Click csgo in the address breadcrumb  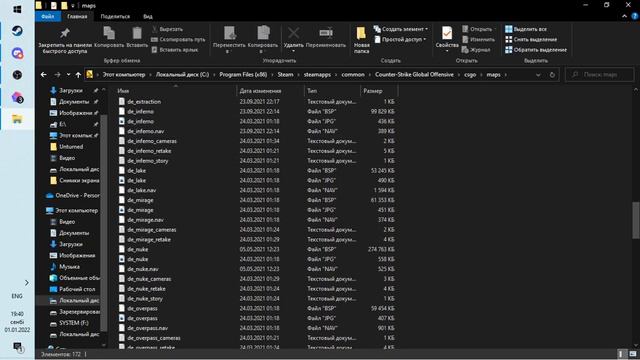point(470,75)
